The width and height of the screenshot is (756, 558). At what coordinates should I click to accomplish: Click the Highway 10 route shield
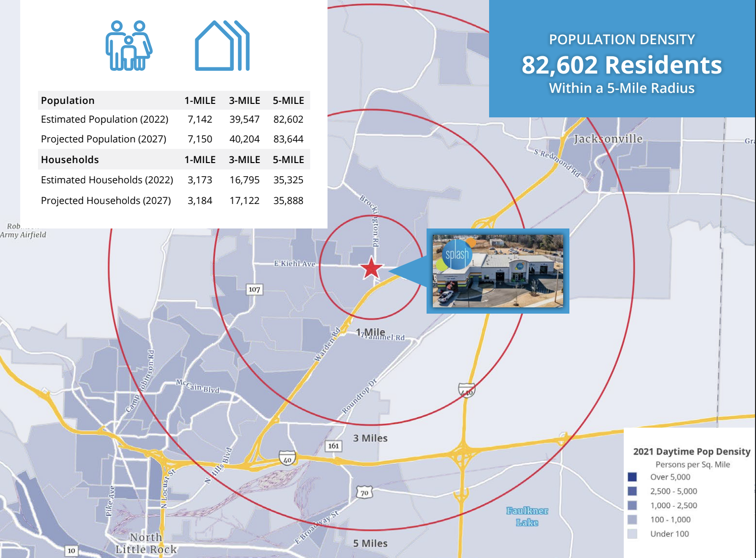click(x=71, y=550)
